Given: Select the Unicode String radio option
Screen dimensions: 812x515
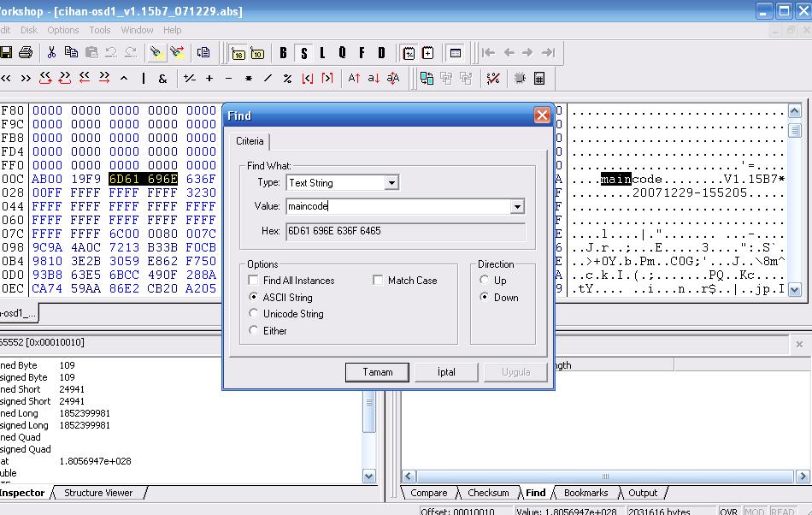Looking at the screenshot, I should pyautogui.click(x=253, y=314).
